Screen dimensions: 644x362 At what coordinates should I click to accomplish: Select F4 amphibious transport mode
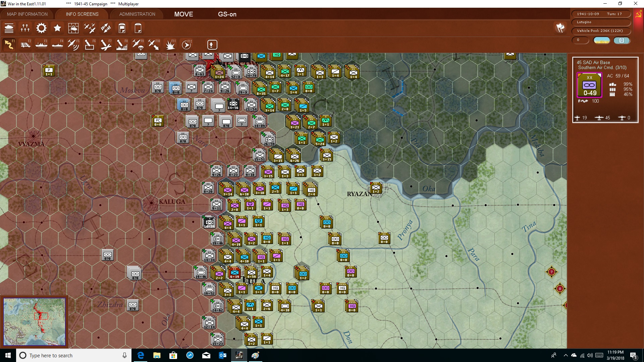pyautogui.click(x=57, y=45)
